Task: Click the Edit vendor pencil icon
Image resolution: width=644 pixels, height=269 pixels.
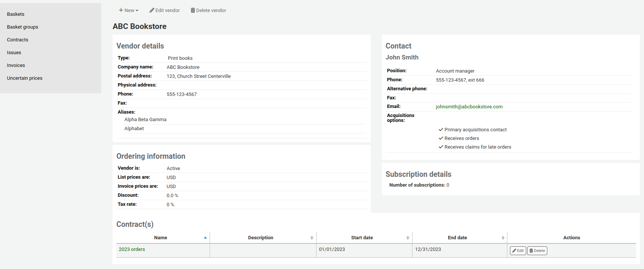Action: tap(152, 11)
